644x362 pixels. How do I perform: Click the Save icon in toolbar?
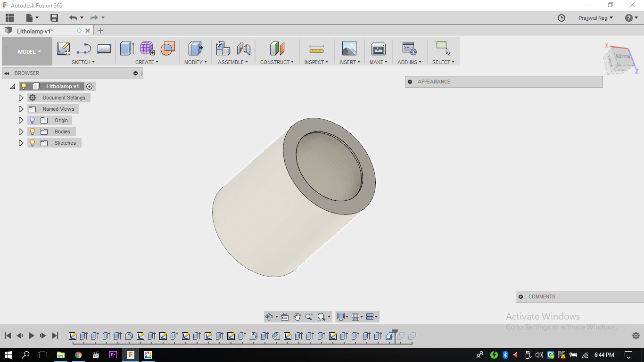[x=54, y=18]
